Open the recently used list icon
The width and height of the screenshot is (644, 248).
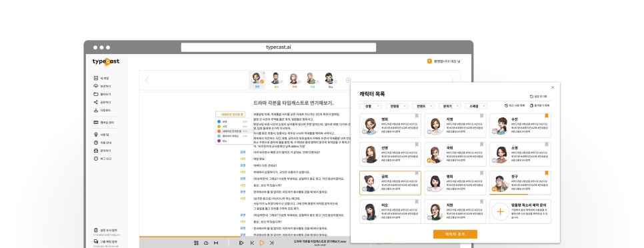507,105
